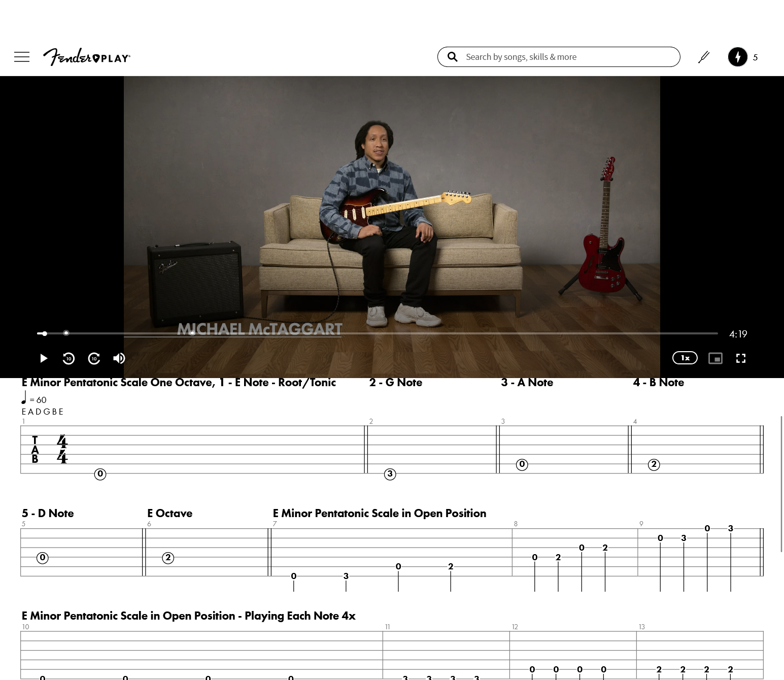Jump to third chapter marker on timeline

click(x=192, y=333)
